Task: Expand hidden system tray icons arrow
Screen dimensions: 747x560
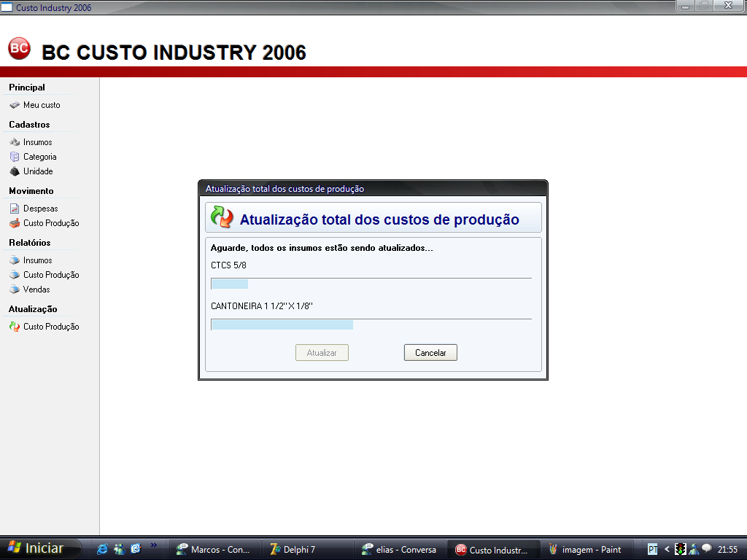Action: pos(667,549)
